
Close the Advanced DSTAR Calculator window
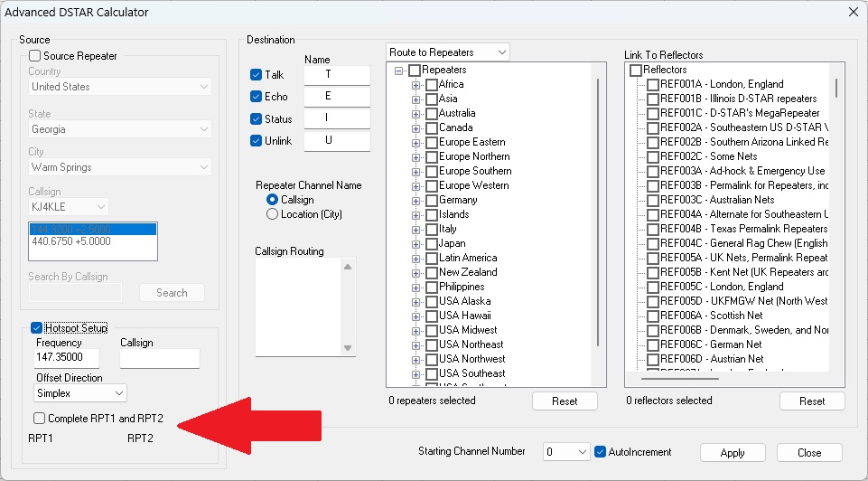853,12
